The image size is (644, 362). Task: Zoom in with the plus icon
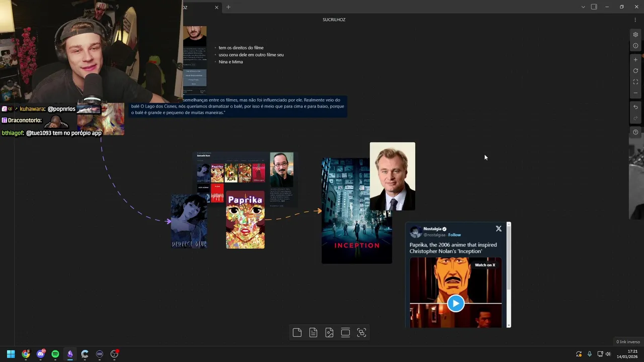(635, 59)
